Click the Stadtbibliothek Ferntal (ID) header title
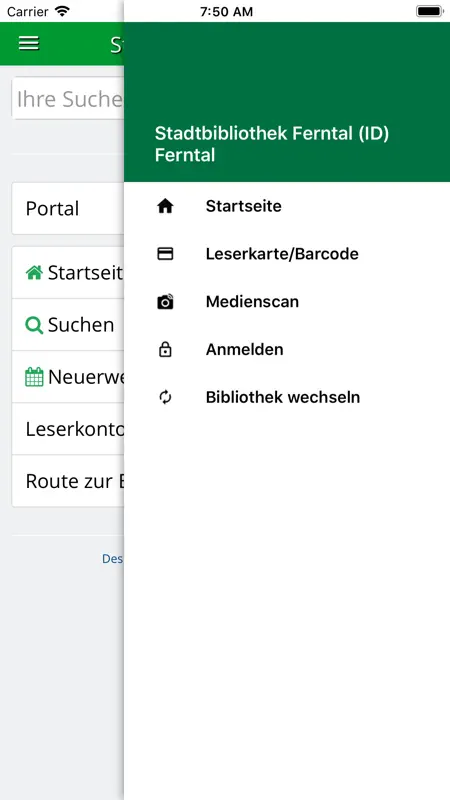The image size is (450, 800). [x=272, y=134]
